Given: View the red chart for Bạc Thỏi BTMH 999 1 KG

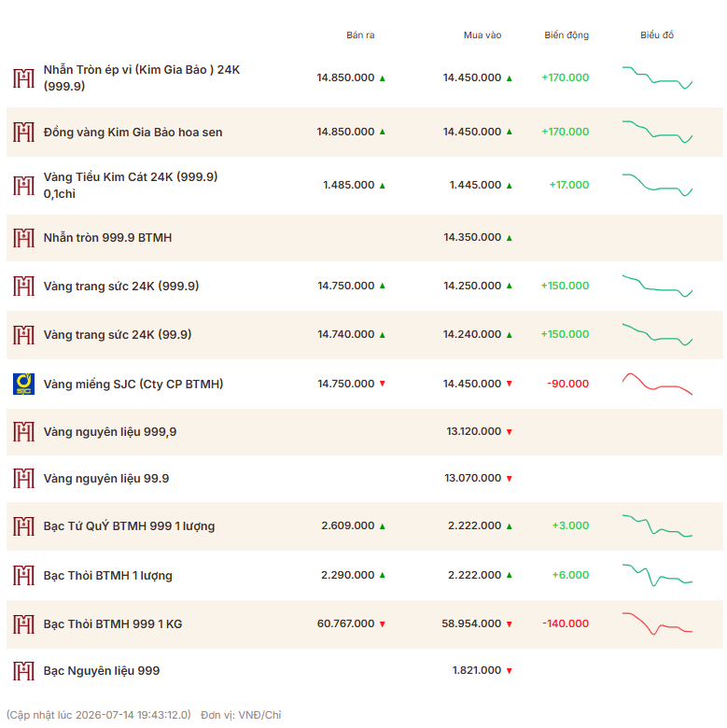Looking at the screenshot, I should click(x=657, y=623).
